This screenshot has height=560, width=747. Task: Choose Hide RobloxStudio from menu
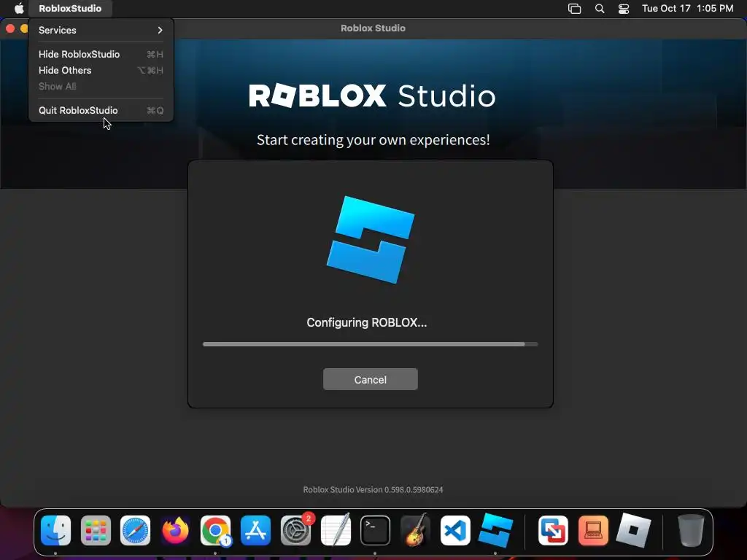point(101,54)
